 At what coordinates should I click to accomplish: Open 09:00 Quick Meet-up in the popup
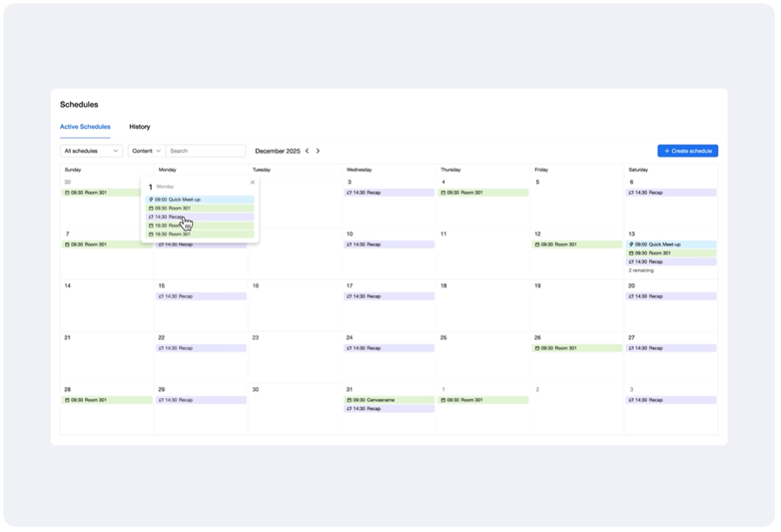(200, 200)
